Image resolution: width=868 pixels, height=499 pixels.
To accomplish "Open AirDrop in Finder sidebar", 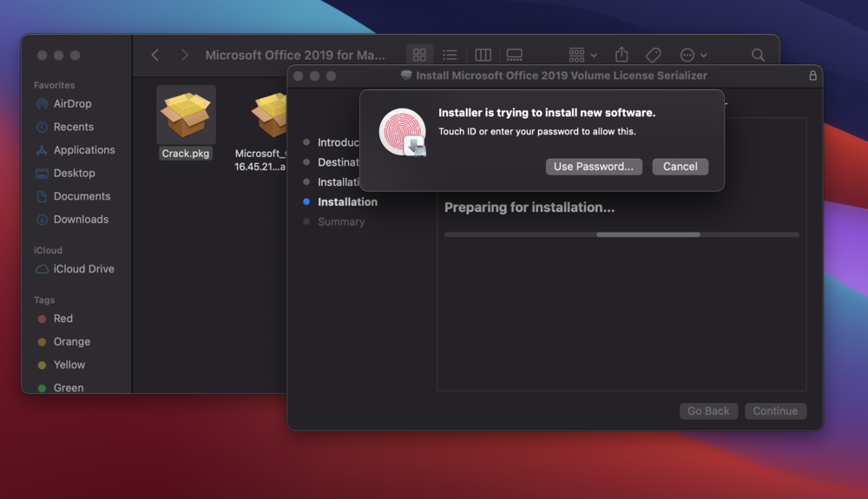I will [72, 103].
